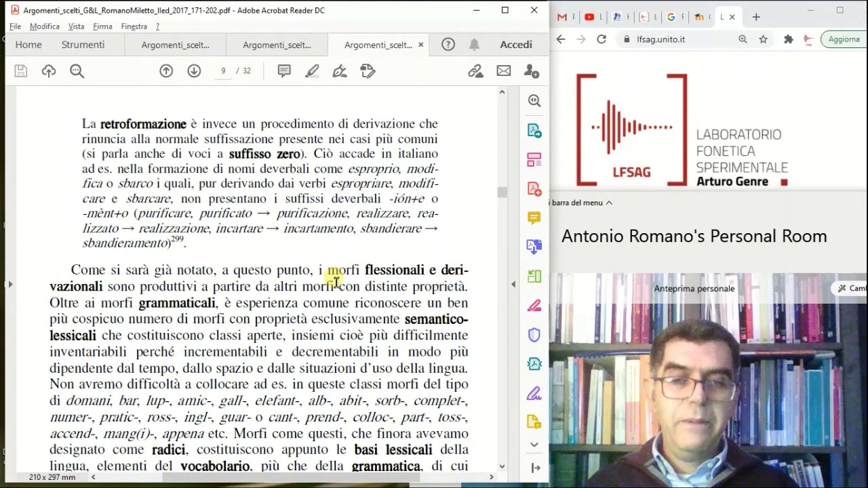
Task: Open yellow Comment tool in right pane
Action: point(534,218)
